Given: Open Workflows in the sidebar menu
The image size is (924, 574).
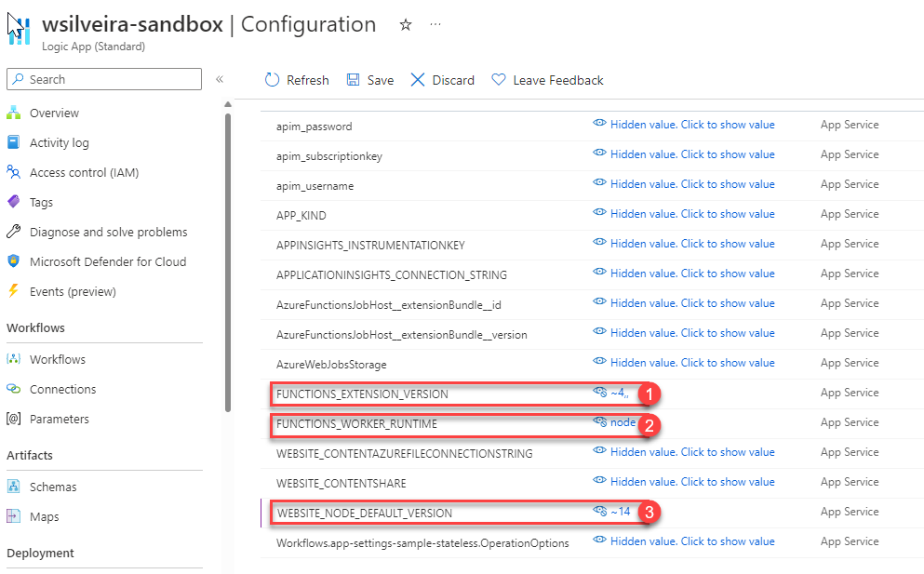Looking at the screenshot, I should tap(57, 359).
